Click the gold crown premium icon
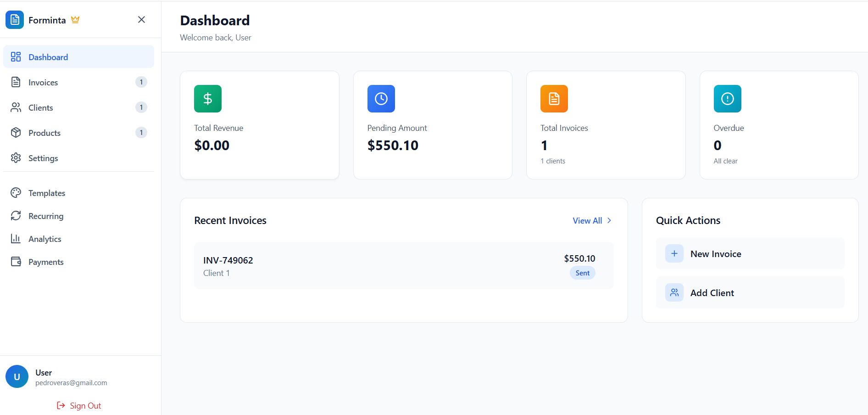Viewport: 868px width, 415px height. (75, 20)
